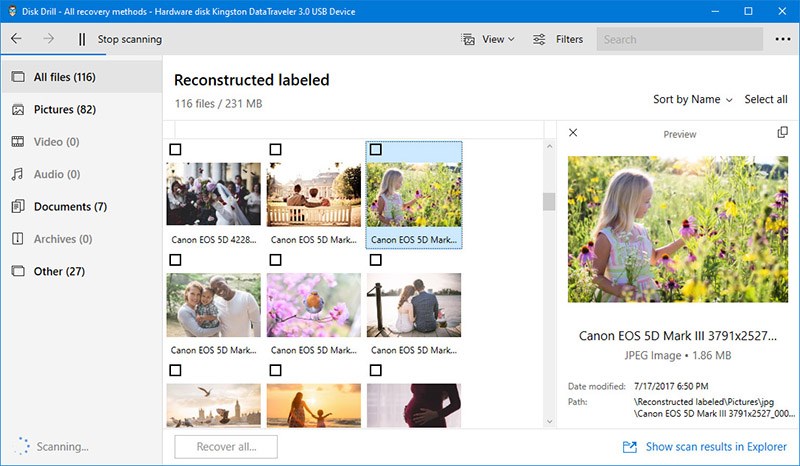
Task: Click the All files folder icon
Action: (x=18, y=77)
